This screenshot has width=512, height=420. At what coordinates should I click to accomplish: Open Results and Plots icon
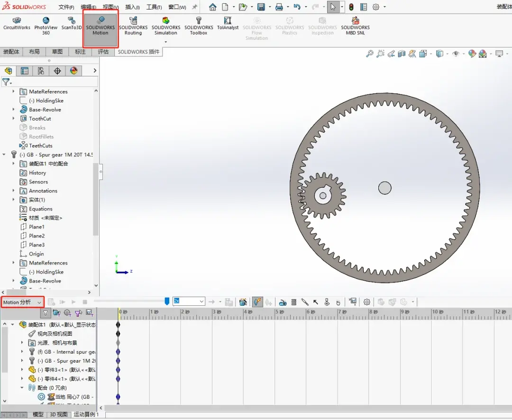353,302
